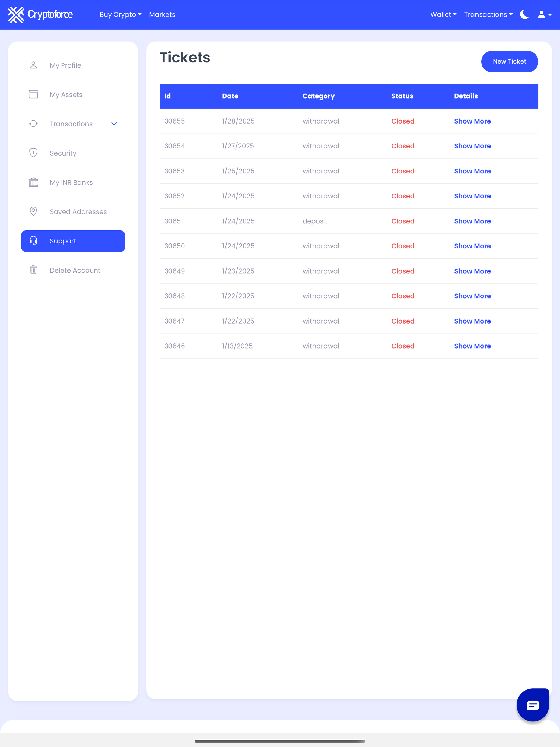Viewport: 560px width, 747px height.
Task: Click the Cryptoforce logo
Action: tap(40, 14)
